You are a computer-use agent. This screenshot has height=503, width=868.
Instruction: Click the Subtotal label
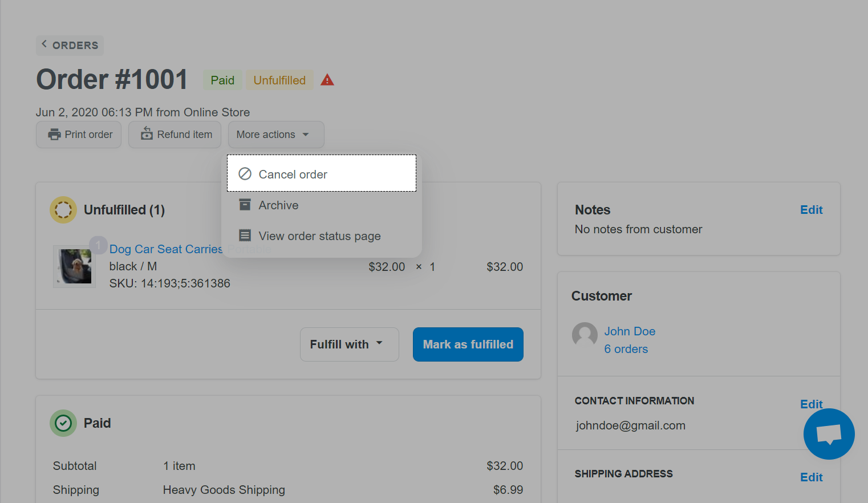point(75,466)
